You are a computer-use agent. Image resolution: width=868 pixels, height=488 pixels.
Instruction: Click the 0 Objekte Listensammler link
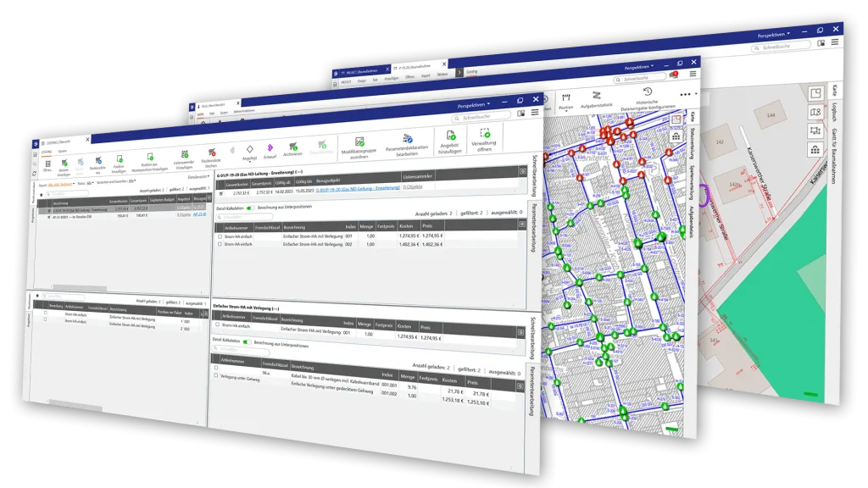click(413, 186)
